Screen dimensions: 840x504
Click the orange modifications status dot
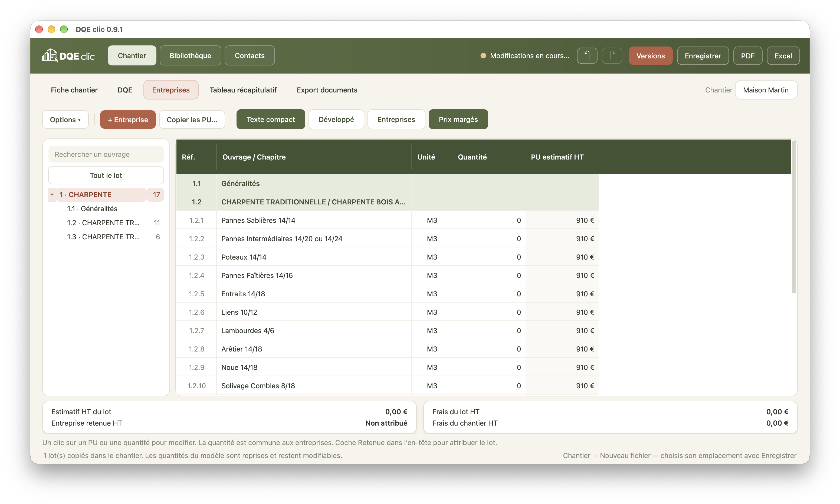(x=483, y=56)
